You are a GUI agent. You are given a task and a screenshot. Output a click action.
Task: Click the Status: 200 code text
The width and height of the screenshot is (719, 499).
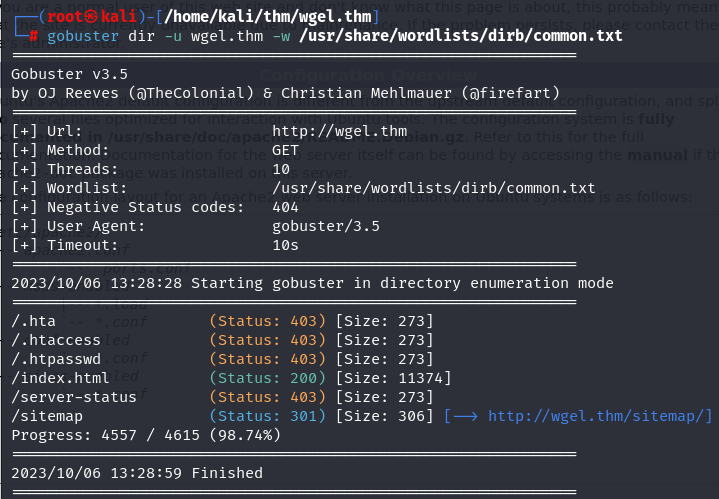click(267, 378)
